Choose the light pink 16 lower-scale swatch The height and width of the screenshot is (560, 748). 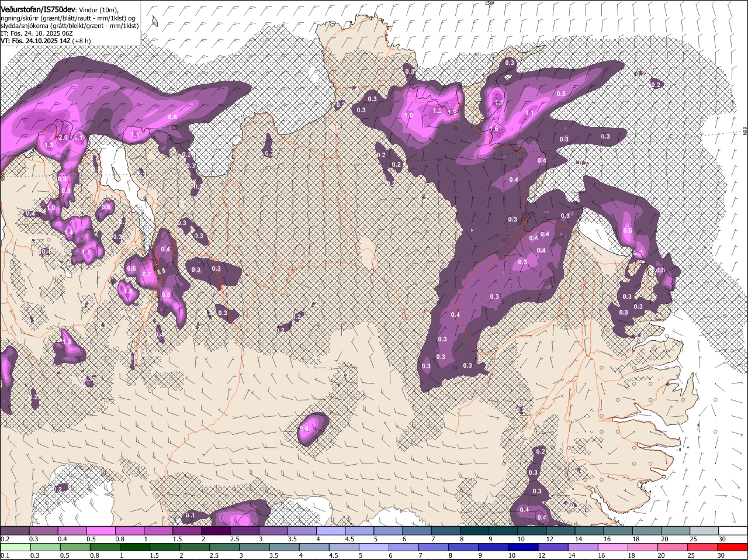(x=612, y=547)
